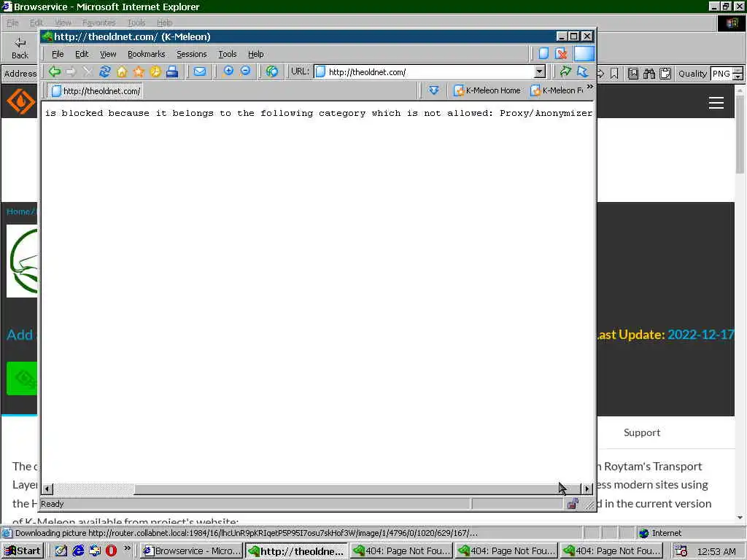Expand the K-Meleon URL history dropdown

coord(539,72)
